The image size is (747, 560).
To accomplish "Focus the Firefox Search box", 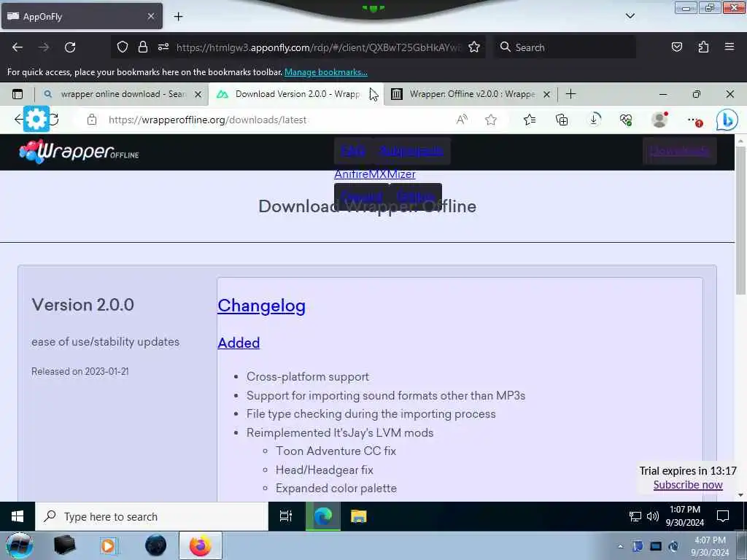I will click(565, 47).
